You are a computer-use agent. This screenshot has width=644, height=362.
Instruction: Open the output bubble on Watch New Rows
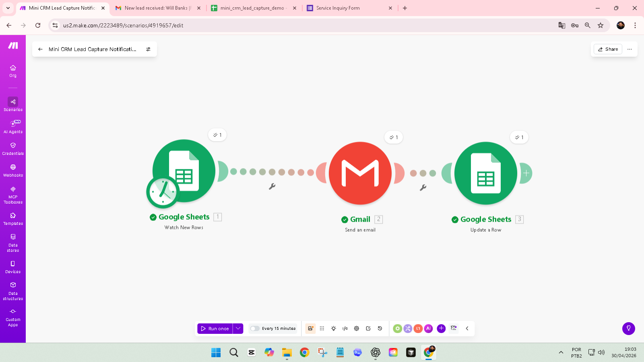pos(217,135)
